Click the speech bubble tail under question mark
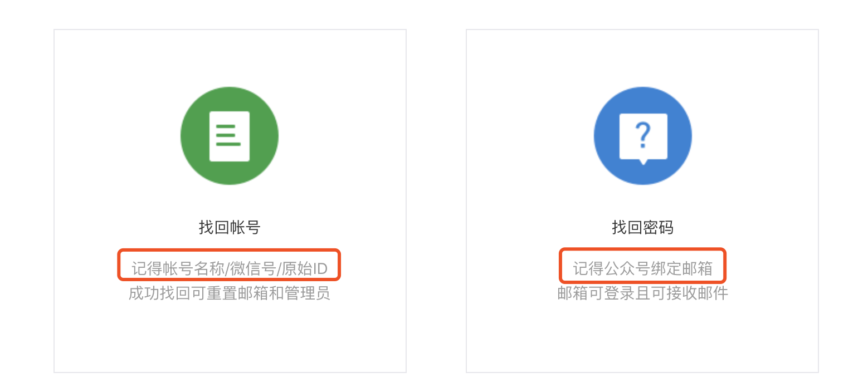Screen dimensions: 868x392 click(643, 162)
